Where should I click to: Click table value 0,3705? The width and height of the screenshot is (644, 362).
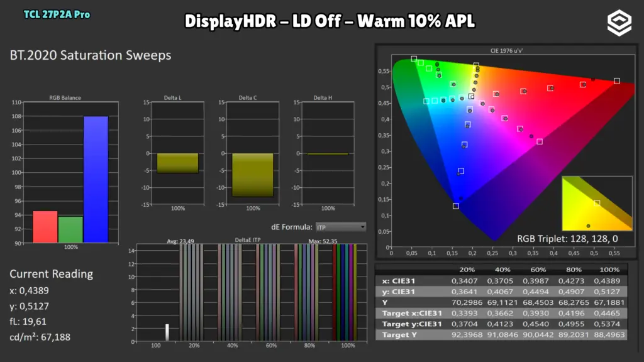(x=500, y=281)
